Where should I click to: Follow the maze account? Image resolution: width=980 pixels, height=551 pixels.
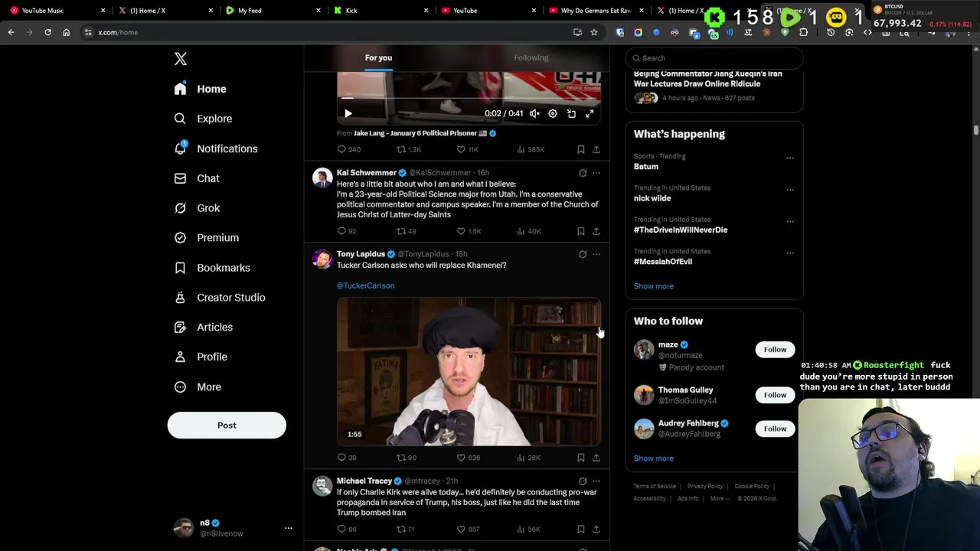pyautogui.click(x=775, y=350)
